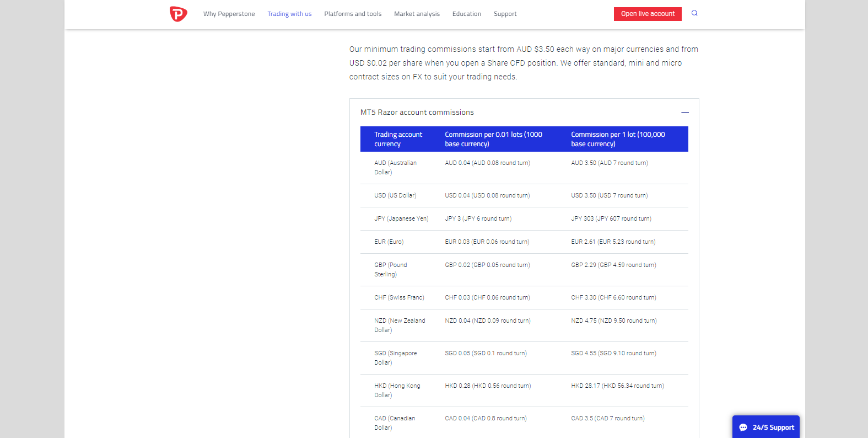
Task: Click the EUR 2.61 (EUR 5.23 round turn) cell
Action: coord(613,242)
